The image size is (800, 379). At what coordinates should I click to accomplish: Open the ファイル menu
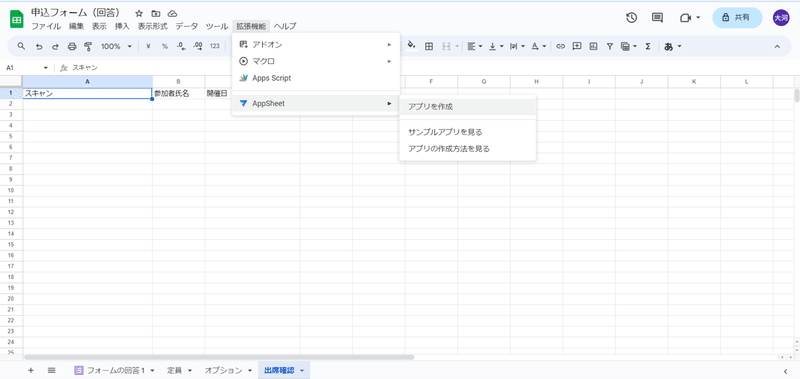point(46,26)
